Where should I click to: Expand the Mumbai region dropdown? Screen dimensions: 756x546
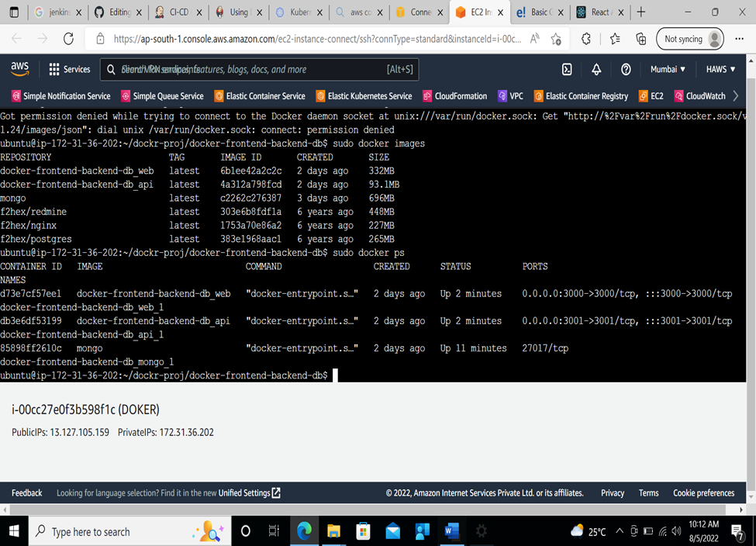pyautogui.click(x=667, y=69)
